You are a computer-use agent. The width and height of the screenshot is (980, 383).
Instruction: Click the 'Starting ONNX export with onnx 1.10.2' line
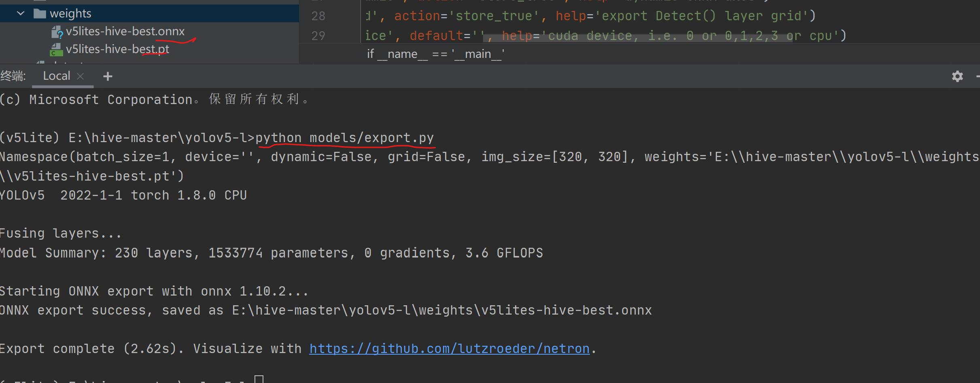point(154,291)
